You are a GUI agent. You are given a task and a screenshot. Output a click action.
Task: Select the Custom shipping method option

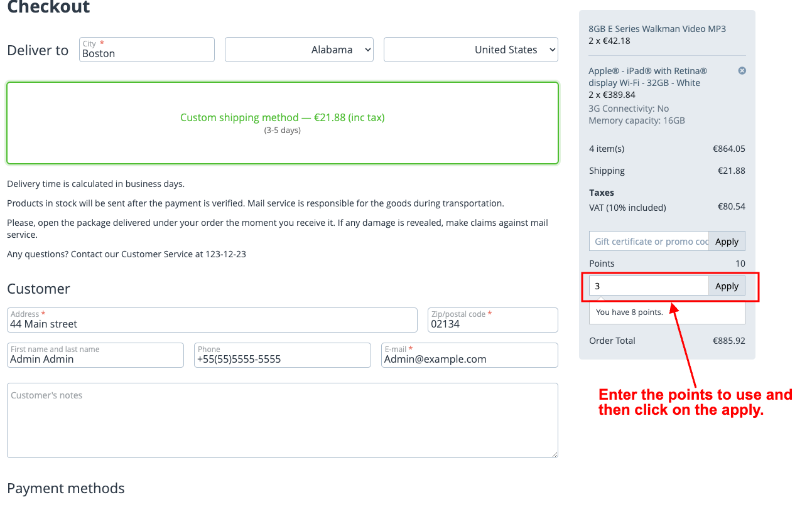tap(282, 123)
